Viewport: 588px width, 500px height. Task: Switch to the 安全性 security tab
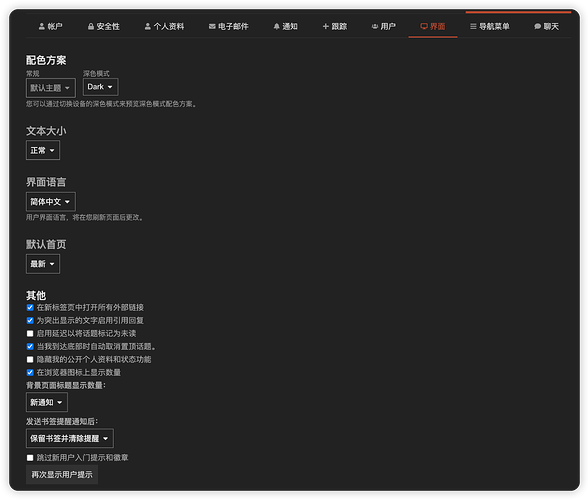pos(104,26)
